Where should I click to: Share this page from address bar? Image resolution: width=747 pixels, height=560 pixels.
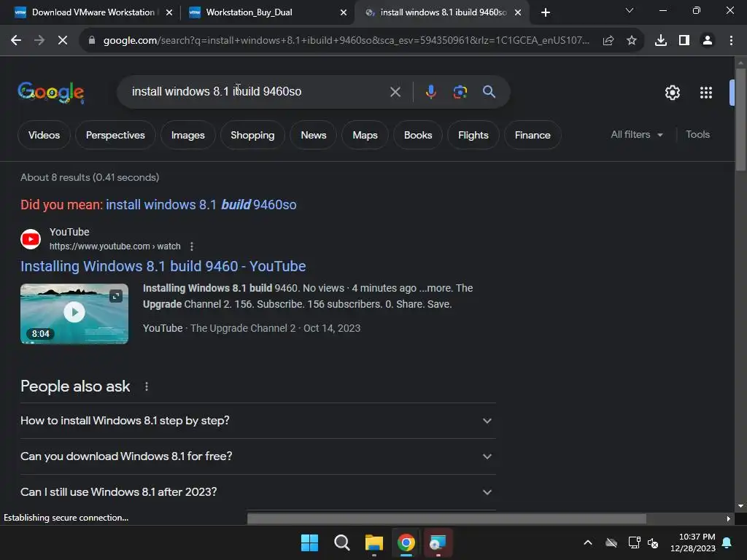pos(608,41)
